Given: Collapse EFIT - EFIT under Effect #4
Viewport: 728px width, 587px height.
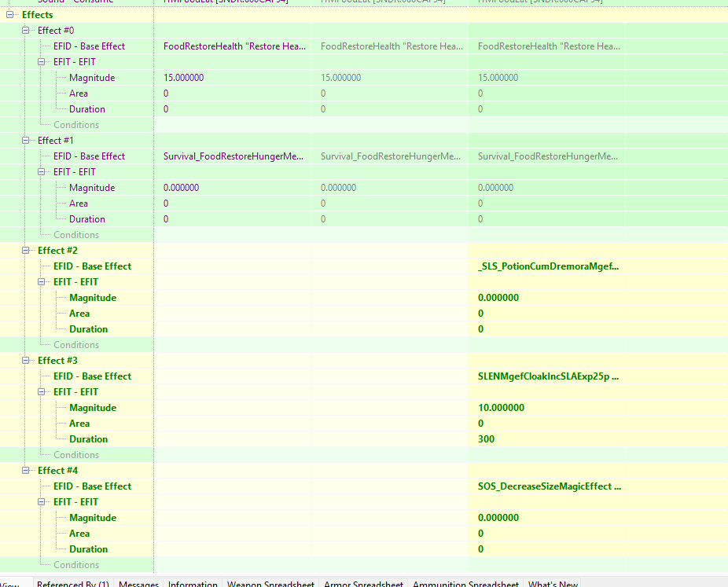Looking at the screenshot, I should pos(42,501).
